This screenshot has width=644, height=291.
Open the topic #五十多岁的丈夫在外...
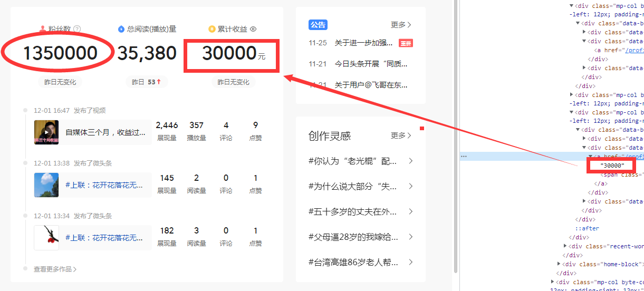353,212
